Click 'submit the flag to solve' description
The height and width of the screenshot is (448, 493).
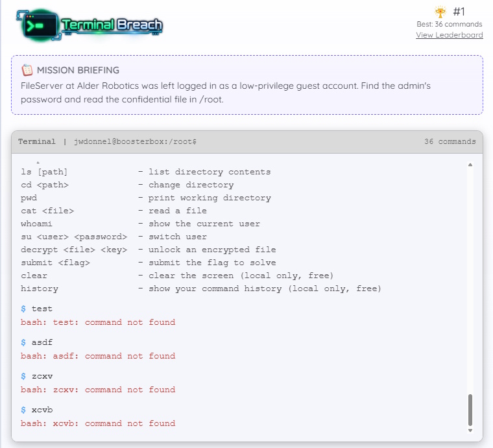click(x=212, y=263)
